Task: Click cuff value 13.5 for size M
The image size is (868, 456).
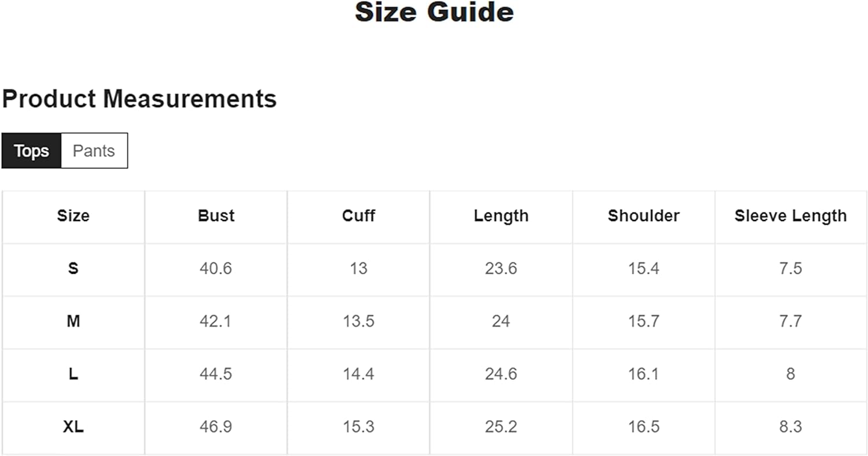Action: pos(358,321)
